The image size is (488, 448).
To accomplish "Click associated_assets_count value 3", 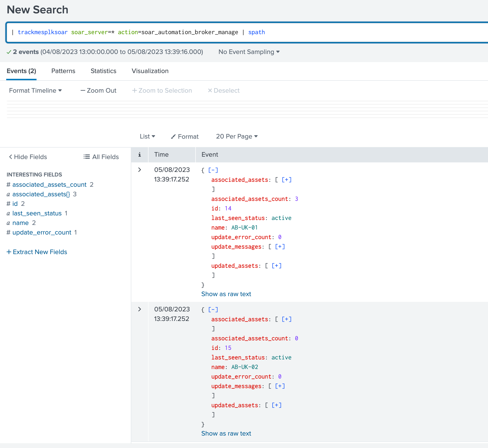I will coord(297,199).
